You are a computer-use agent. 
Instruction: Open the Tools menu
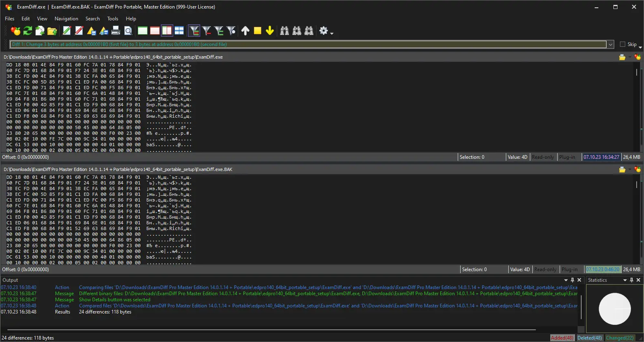112,19
